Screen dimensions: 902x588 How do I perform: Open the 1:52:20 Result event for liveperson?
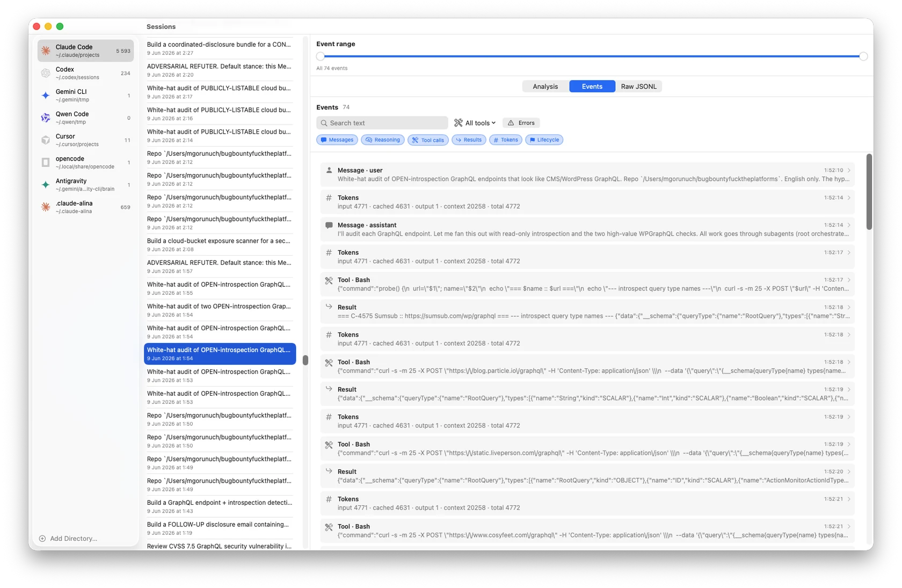[x=587, y=476]
